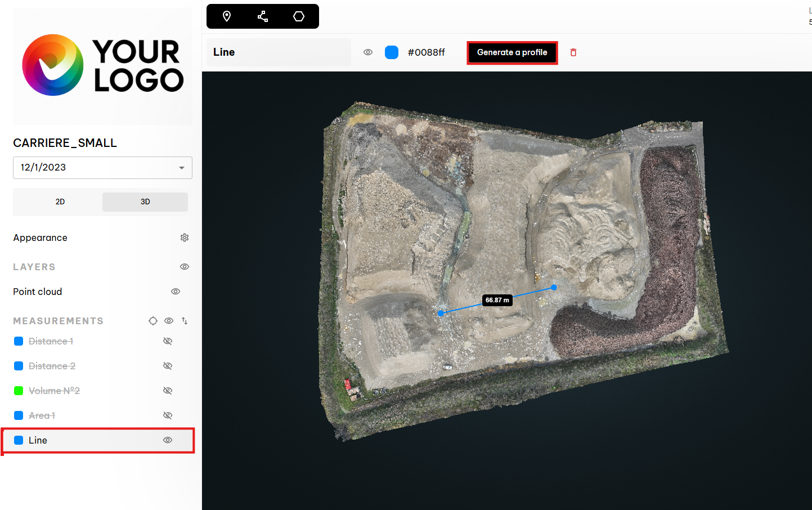Select Distance 2 in measurements list

(x=52, y=366)
